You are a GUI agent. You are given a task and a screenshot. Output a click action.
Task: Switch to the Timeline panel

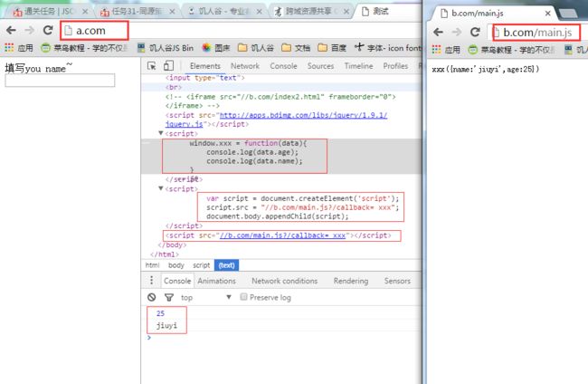[358, 66]
